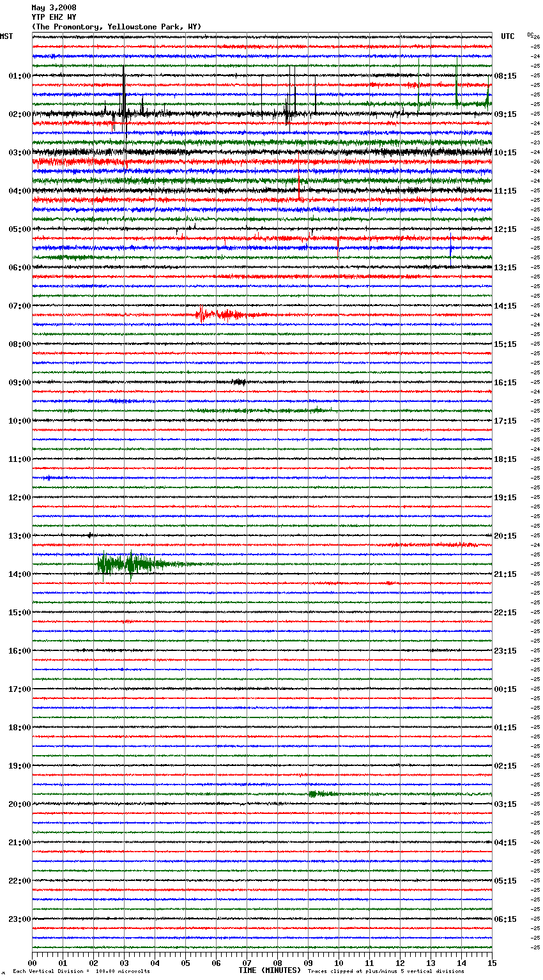This screenshot has width=543, height=980.
Task: Click "(The Promontory, Yellowstone Park, WY)" subtitle
Action: click(116, 27)
